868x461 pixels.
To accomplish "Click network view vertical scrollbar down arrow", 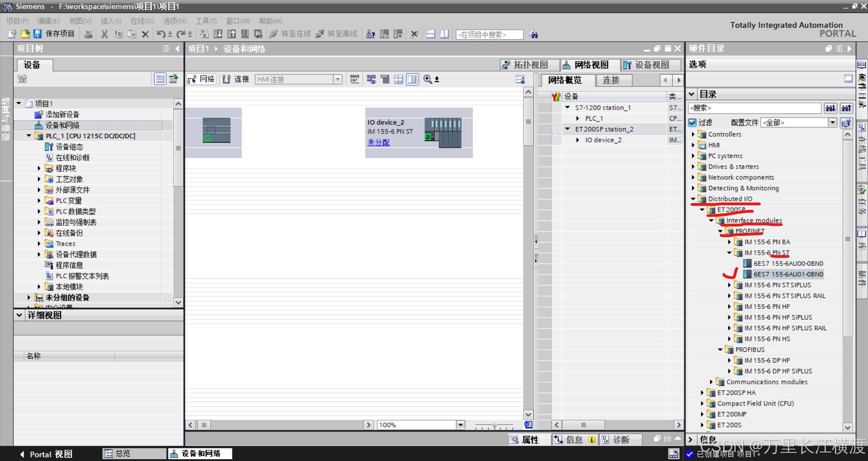I will point(528,414).
